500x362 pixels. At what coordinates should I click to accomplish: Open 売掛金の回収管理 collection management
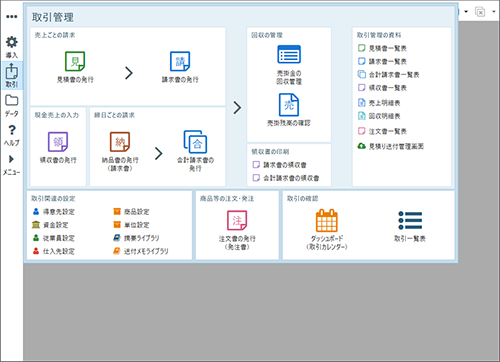(x=289, y=54)
